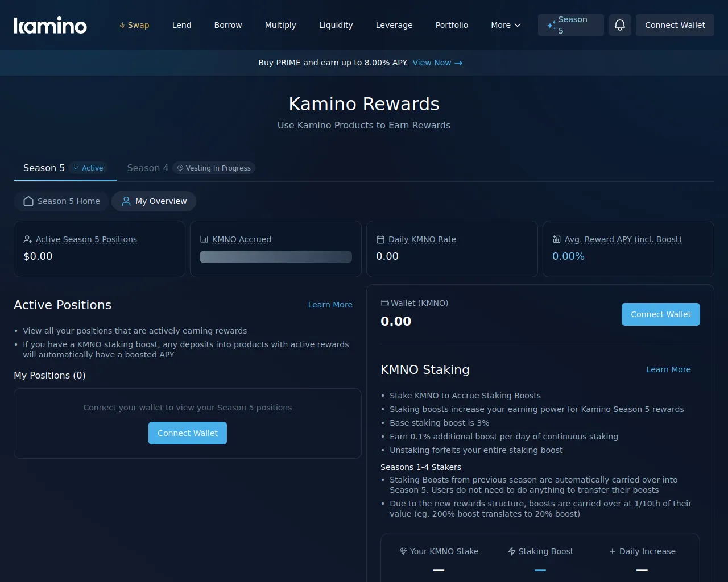728x582 pixels.
Task: Click the Daily KMNO Rate 0.00 value
Action: coord(387,256)
